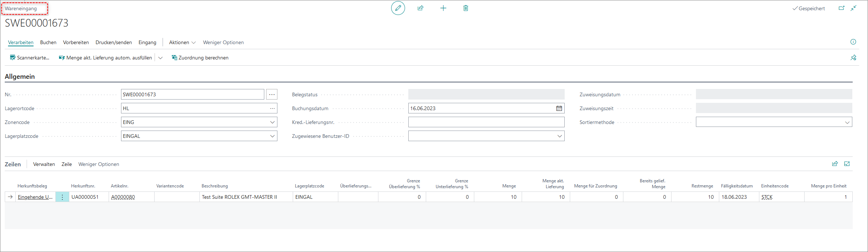Click the Fälligkeitsdatum cell 18.06.2023

point(739,197)
